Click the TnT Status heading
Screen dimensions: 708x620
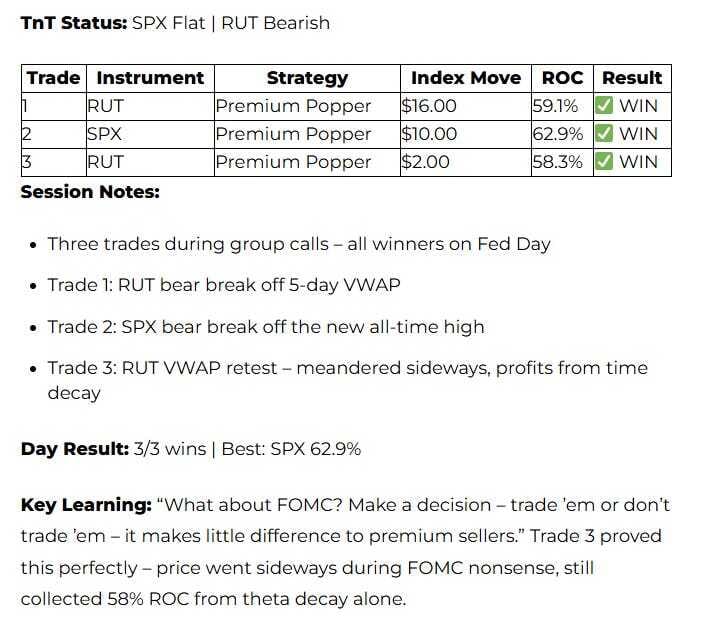coord(73,22)
